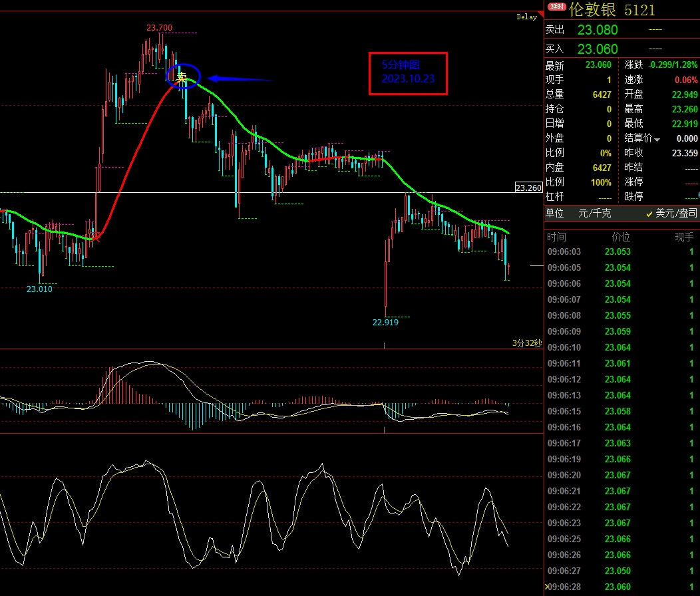Select the 09:06:19 tick row

[x=621, y=460]
